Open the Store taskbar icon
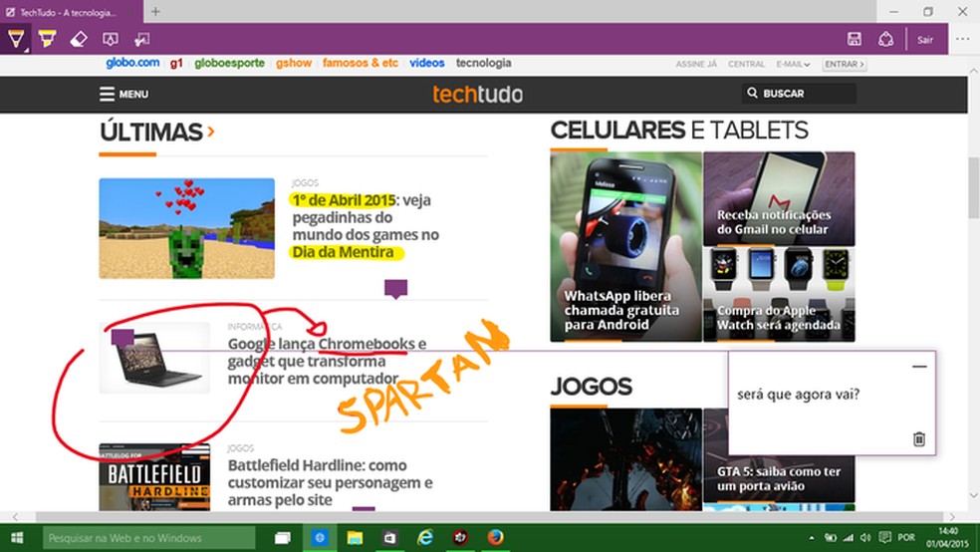 click(x=390, y=538)
